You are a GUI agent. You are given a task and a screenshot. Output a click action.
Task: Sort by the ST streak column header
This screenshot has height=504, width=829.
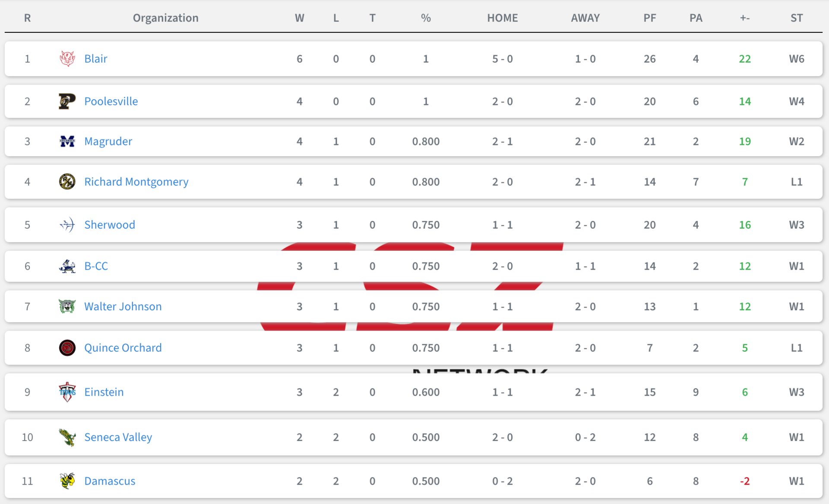[x=797, y=18]
